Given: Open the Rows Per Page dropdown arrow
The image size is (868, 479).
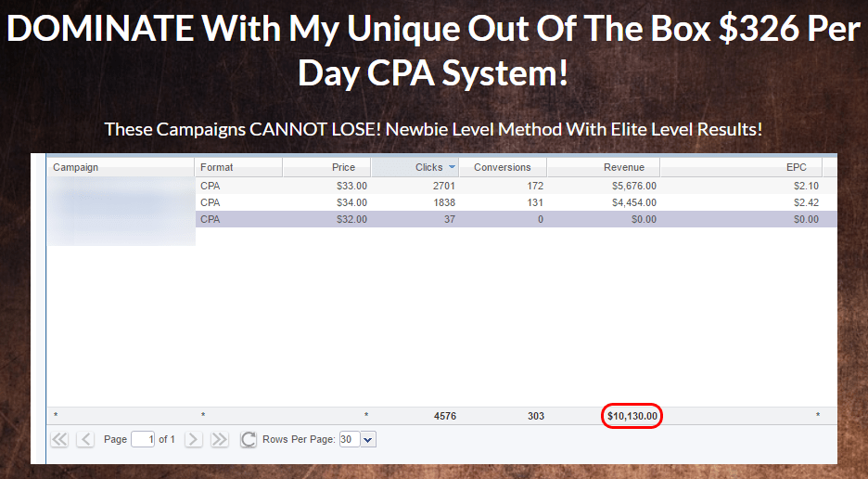Looking at the screenshot, I should [x=368, y=439].
